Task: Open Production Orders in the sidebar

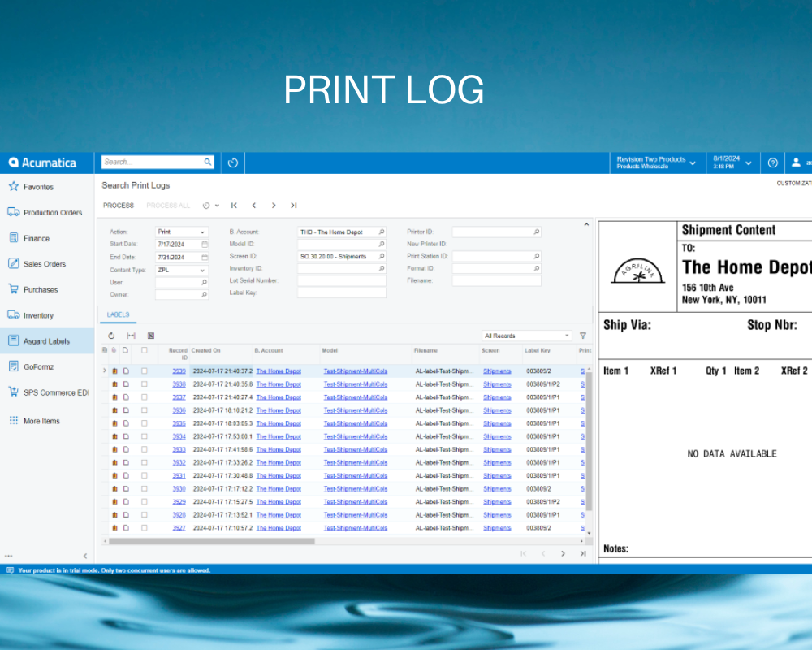Action: point(47,213)
